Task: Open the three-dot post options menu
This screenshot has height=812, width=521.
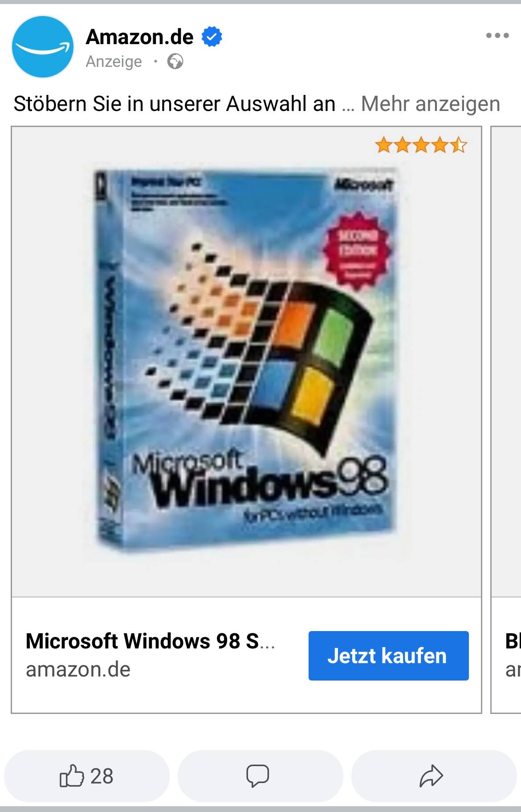Action: click(x=497, y=35)
